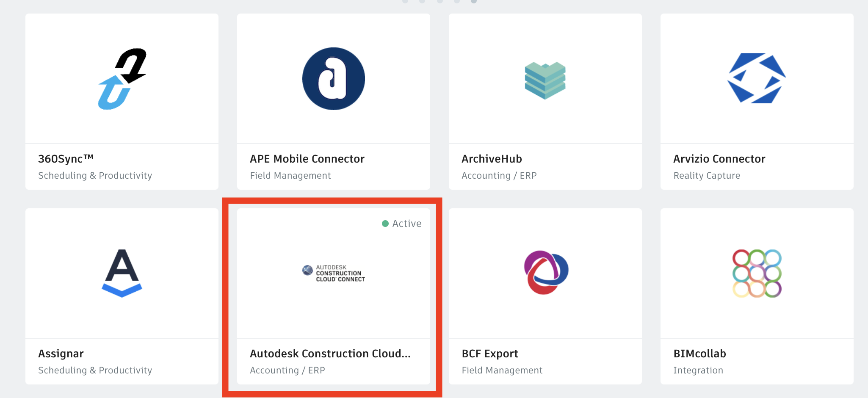The image size is (868, 398).
Task: Click the Autodesk Construction Cloud Connect logo
Action: tap(333, 273)
